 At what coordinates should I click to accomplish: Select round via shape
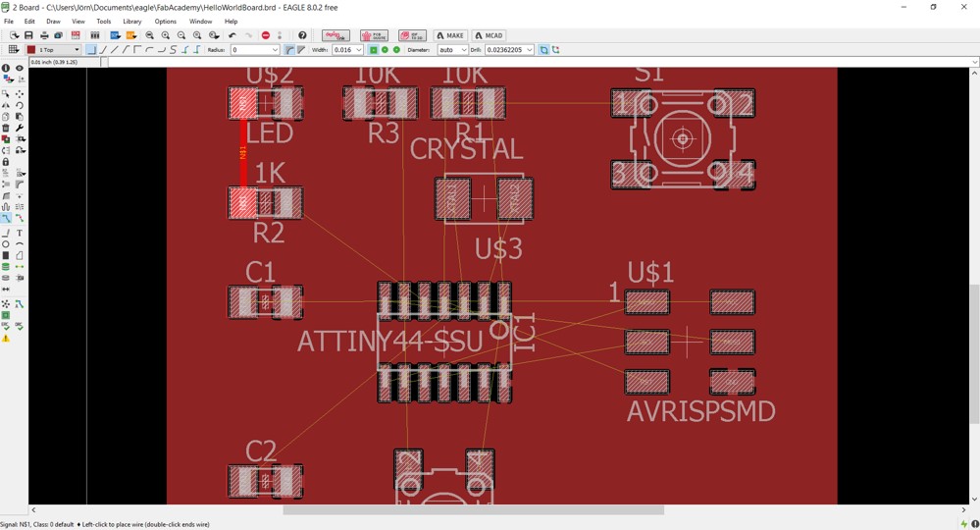coord(385,49)
